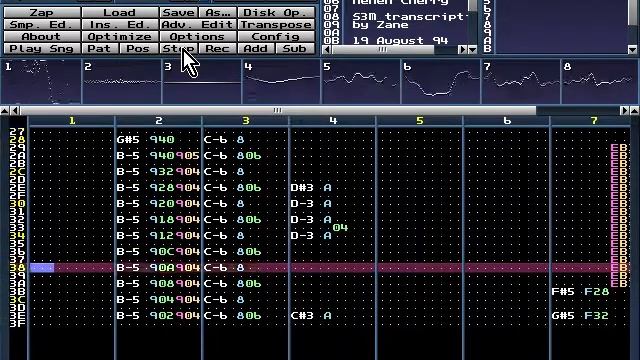
Task: Open Disk Op. panel
Action: click(276, 13)
